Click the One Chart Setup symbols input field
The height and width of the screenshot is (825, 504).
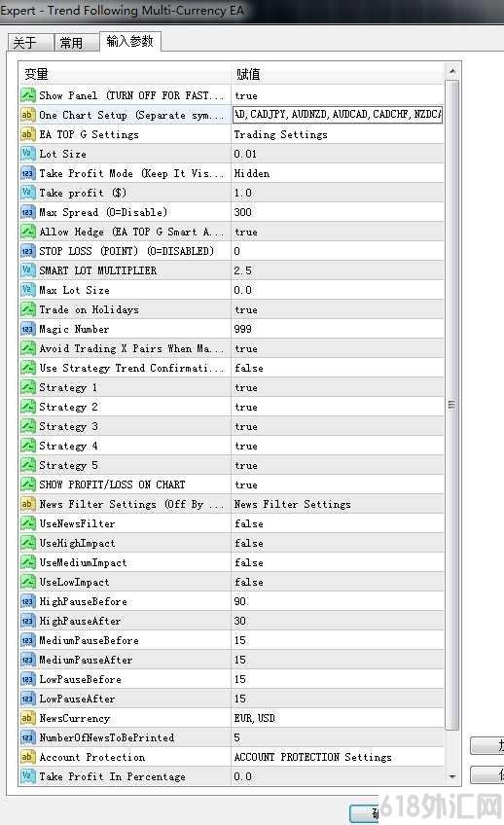(338, 114)
